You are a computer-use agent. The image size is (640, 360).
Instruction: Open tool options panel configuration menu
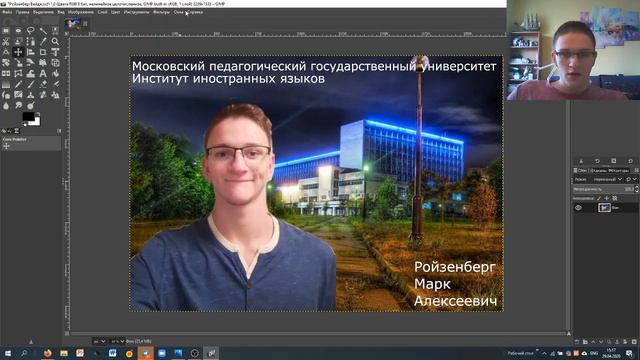pos(59,131)
